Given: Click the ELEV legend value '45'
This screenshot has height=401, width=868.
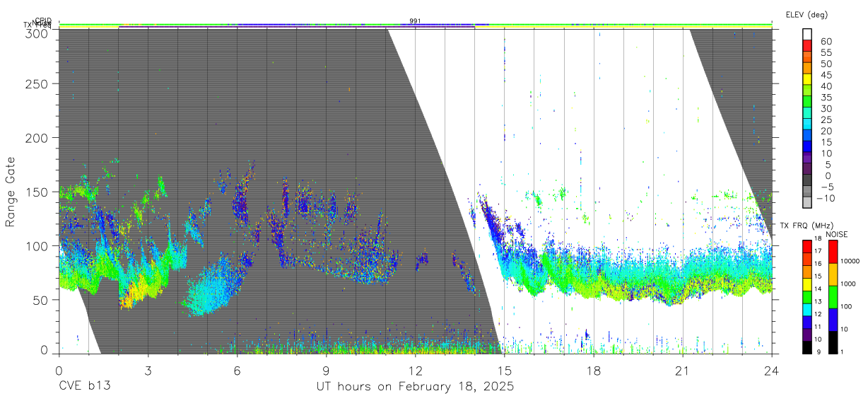Looking at the screenshot, I should [x=826, y=75].
